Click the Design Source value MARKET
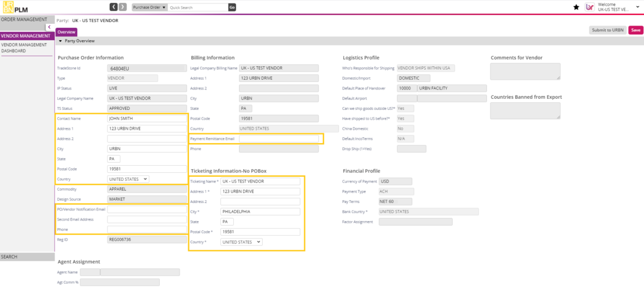Viewport: 644px width, 289px height. click(x=147, y=199)
